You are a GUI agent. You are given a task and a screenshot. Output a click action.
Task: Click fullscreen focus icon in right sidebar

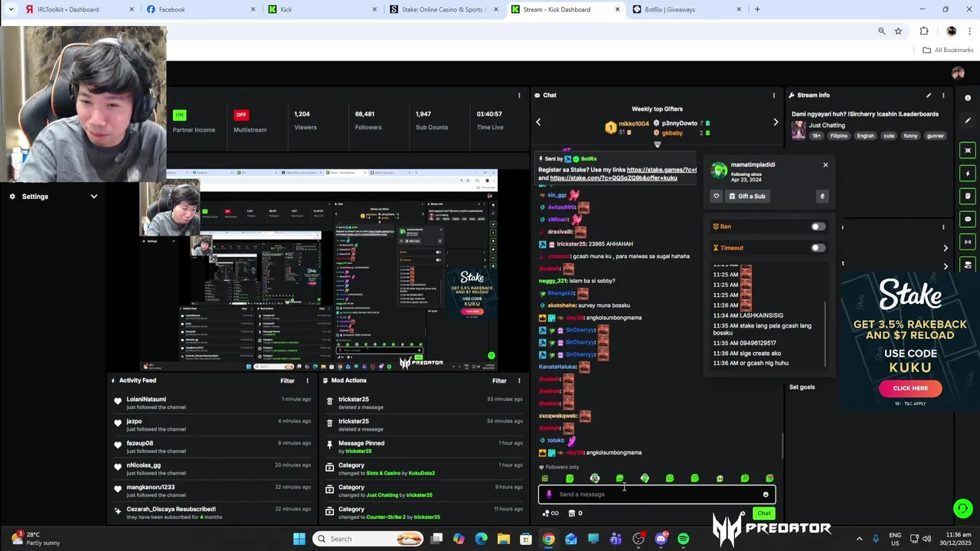click(968, 151)
